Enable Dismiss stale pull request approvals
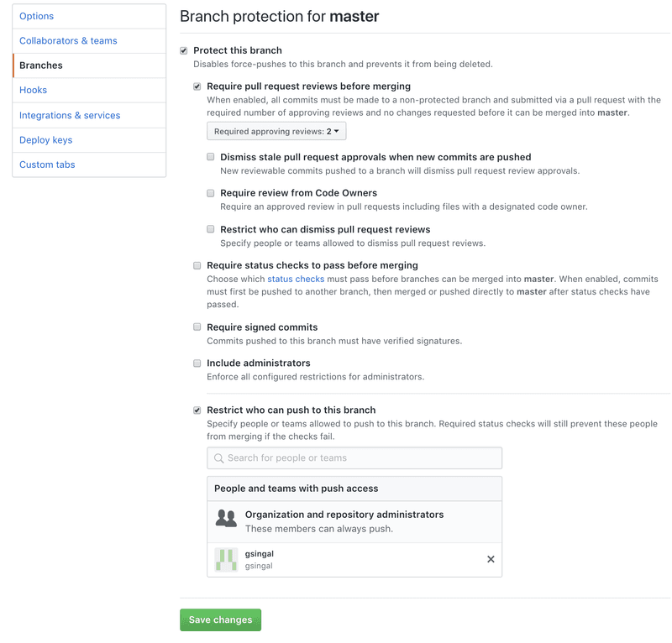672x643 pixels. [211, 157]
